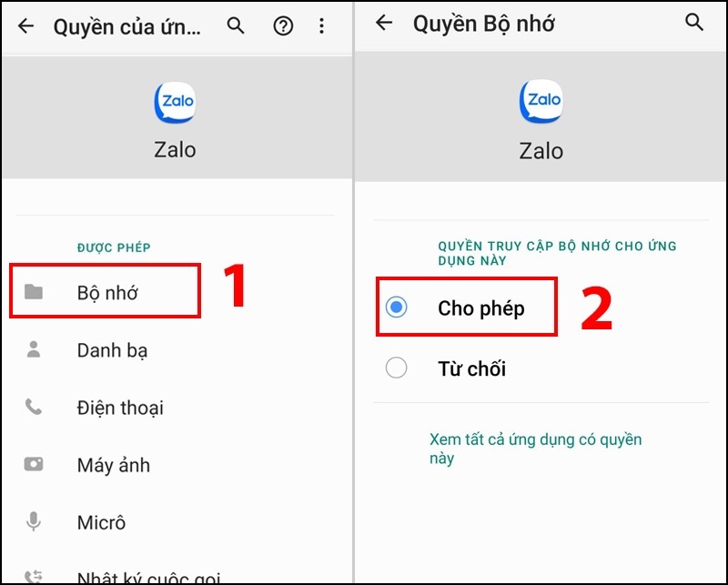Click Xem tất cả ứng dụng có quyền này link
Image resolution: width=728 pixels, height=585 pixels.
click(535, 449)
